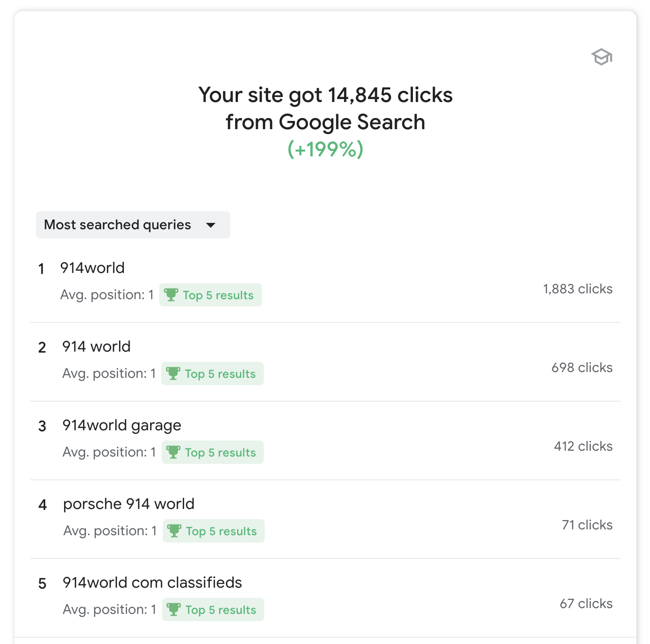The image size is (650, 644).
Task: Click the 1,883 clicks count
Action: pos(578,289)
